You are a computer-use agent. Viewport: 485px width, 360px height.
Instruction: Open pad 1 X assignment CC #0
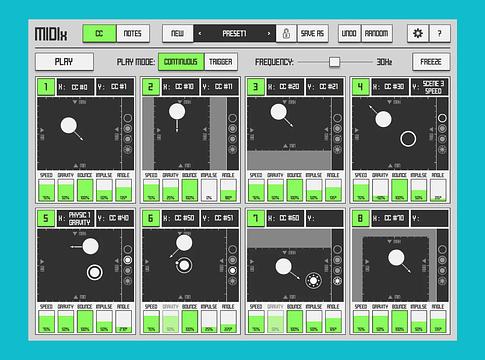coord(75,87)
